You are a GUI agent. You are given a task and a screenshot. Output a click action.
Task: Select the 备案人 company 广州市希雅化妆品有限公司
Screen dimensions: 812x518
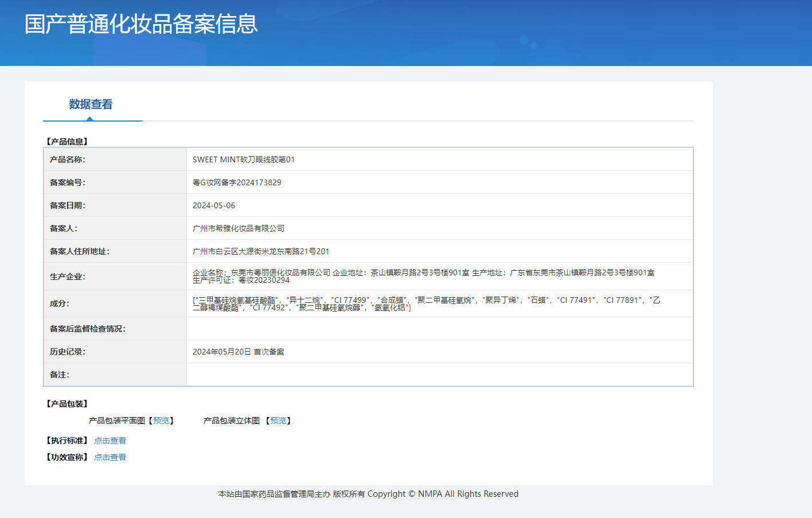coord(239,228)
